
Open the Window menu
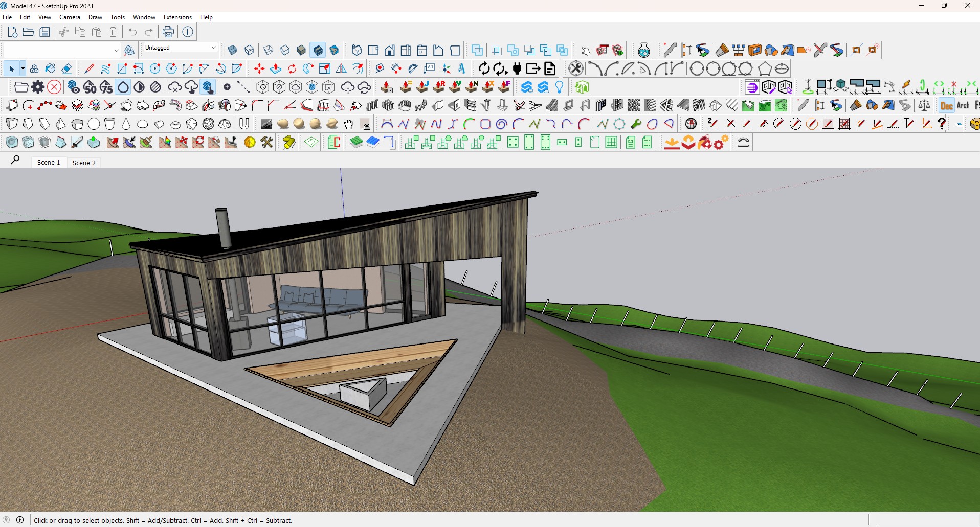pos(144,17)
